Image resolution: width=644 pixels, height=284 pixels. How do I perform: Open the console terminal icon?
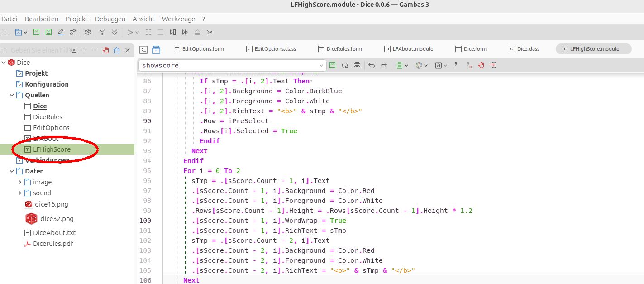pos(143,49)
